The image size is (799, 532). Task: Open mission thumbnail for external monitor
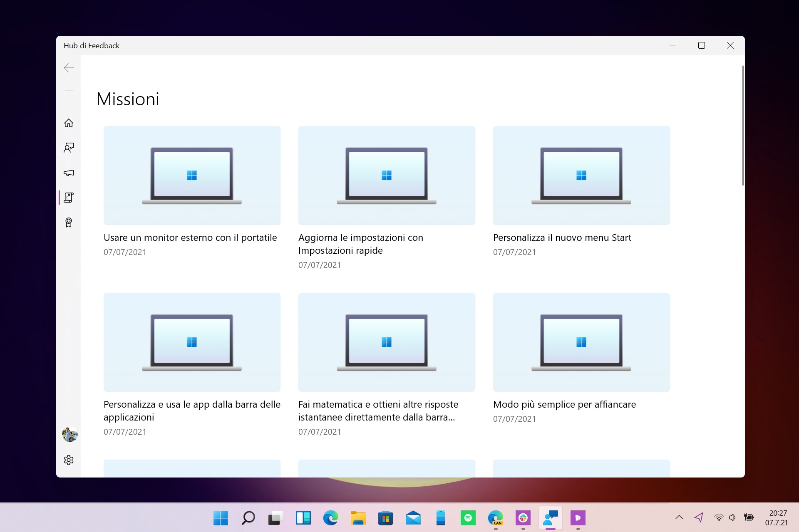[x=192, y=176]
